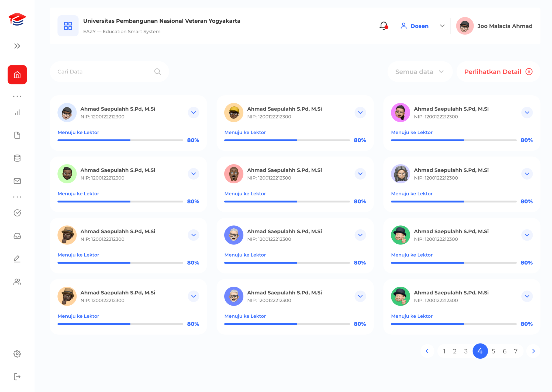The width and height of the screenshot is (552, 392).
Task: Open the mail envelope icon
Action: pos(17,181)
